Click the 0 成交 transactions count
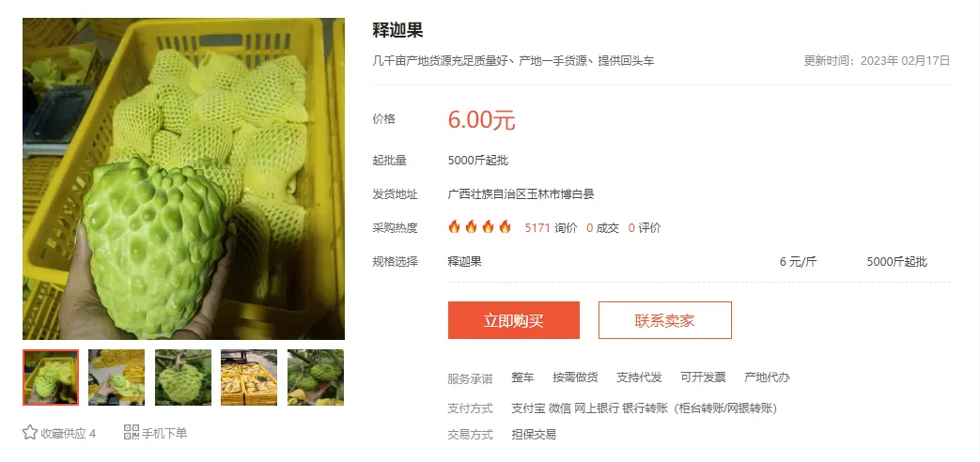This screenshot has width=980, height=462. click(x=602, y=228)
